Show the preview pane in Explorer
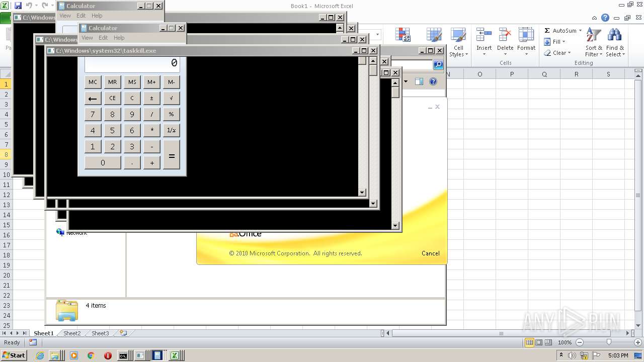The image size is (644, 362). (419, 81)
